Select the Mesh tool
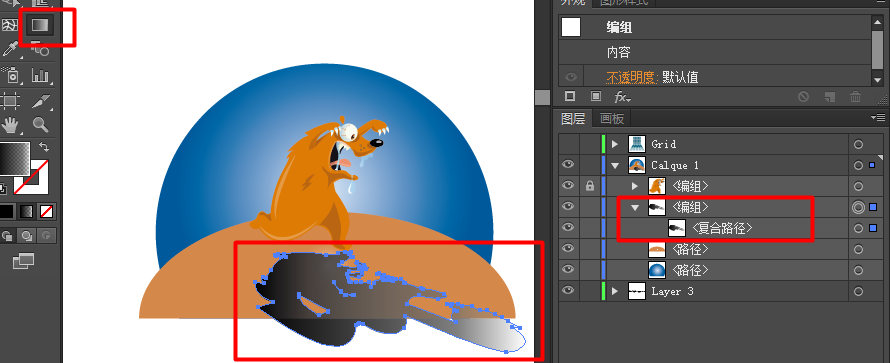890x363 pixels. pyautogui.click(x=10, y=25)
